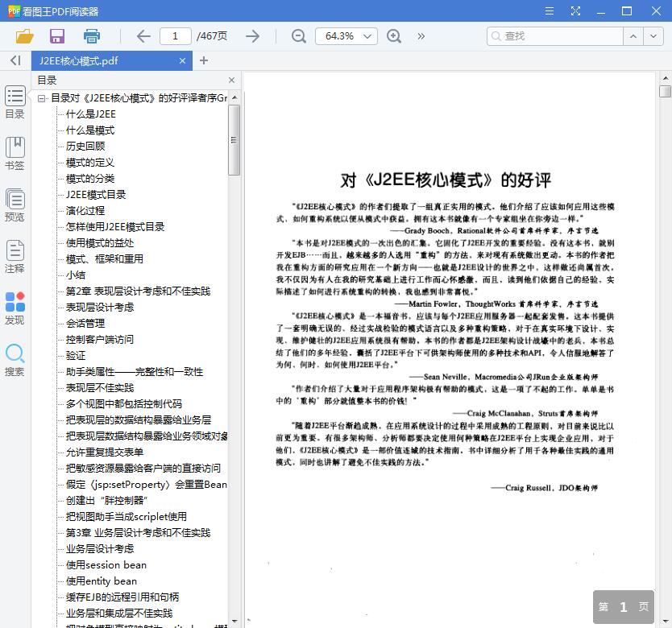Zoom out with minus magnifier
This screenshot has height=628, width=672.
tap(299, 36)
